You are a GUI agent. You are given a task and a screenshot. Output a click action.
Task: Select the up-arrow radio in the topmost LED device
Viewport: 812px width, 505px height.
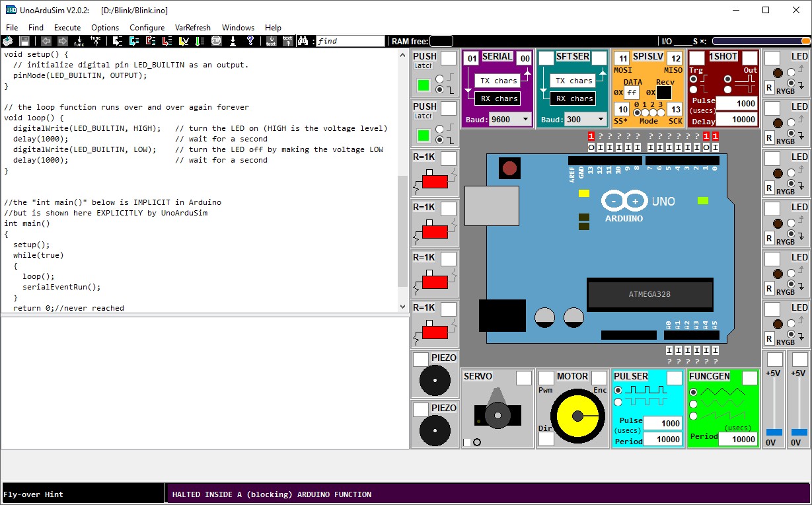pyautogui.click(x=791, y=72)
